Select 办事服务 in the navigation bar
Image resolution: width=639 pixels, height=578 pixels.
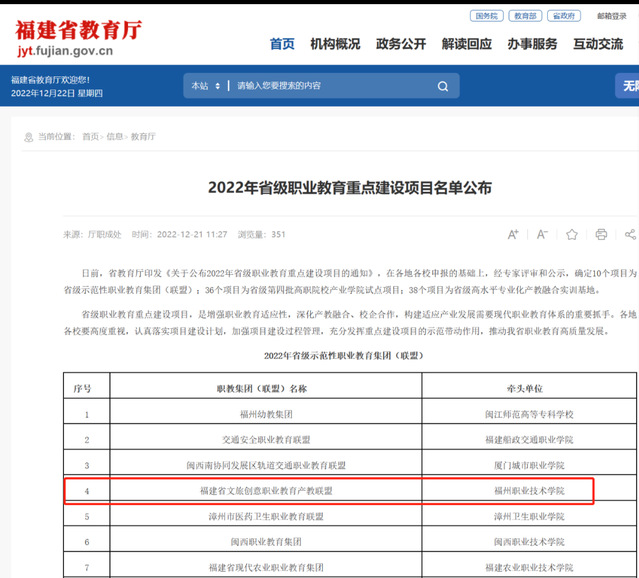(x=532, y=44)
